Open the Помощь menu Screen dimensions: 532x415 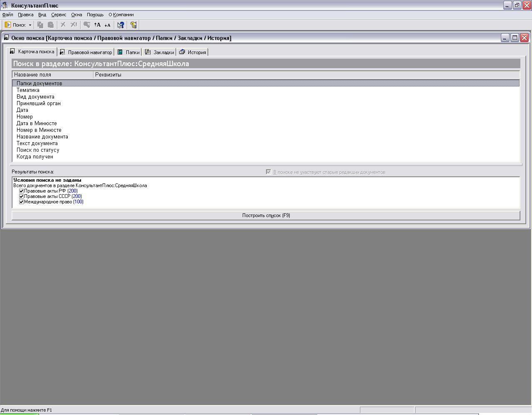pos(95,15)
